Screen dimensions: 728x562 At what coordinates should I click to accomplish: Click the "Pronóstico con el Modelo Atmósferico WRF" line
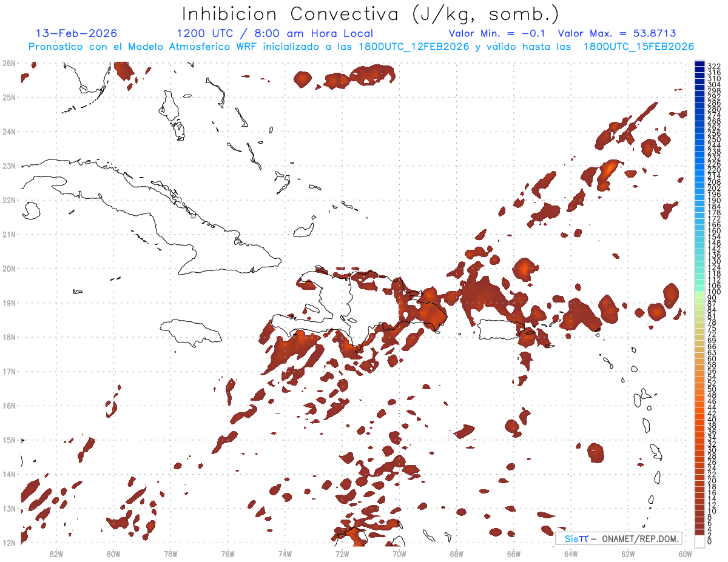[x=361, y=47]
